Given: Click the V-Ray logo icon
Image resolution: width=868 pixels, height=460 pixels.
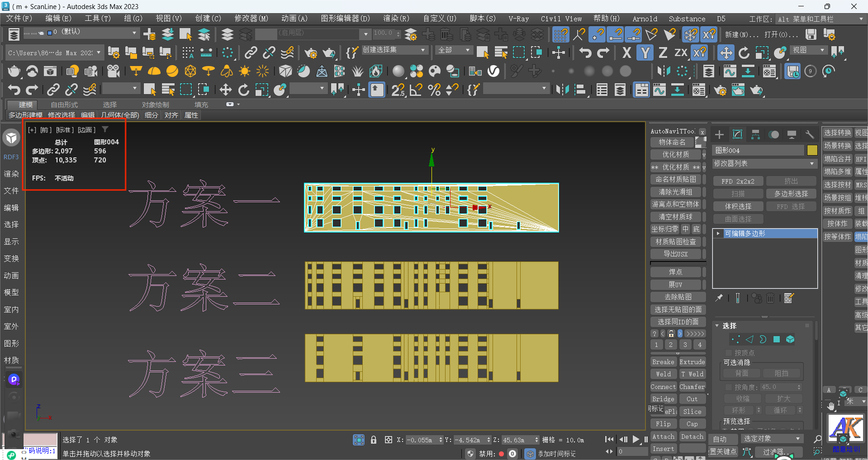Looking at the screenshot, I should point(493,71).
